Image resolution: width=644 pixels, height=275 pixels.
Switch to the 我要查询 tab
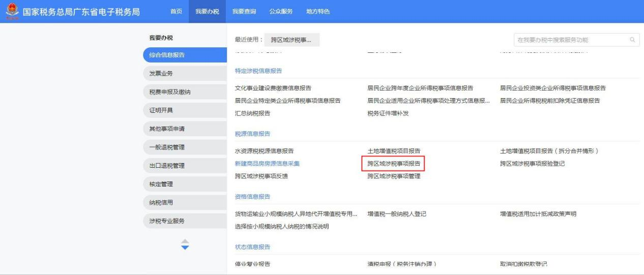tap(244, 12)
